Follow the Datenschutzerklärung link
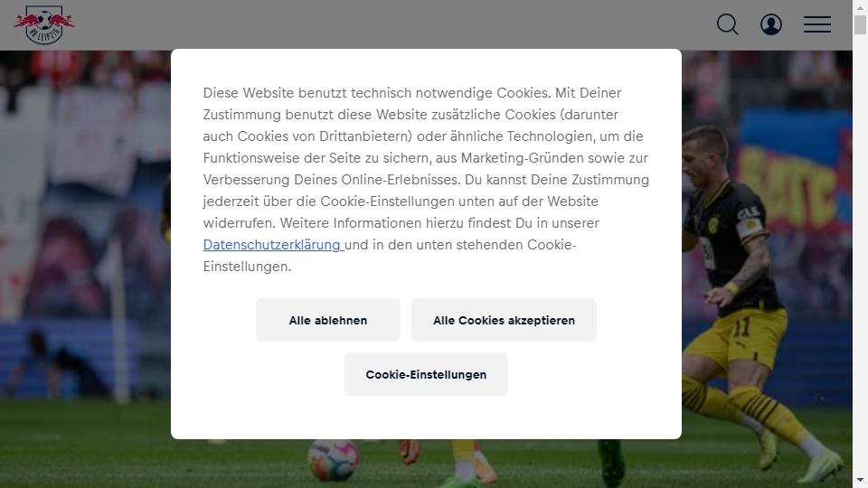The width and height of the screenshot is (868, 488). point(273,245)
